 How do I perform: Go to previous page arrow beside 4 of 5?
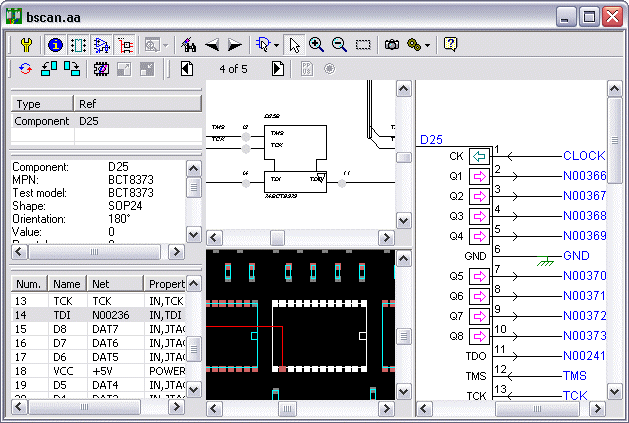187,69
